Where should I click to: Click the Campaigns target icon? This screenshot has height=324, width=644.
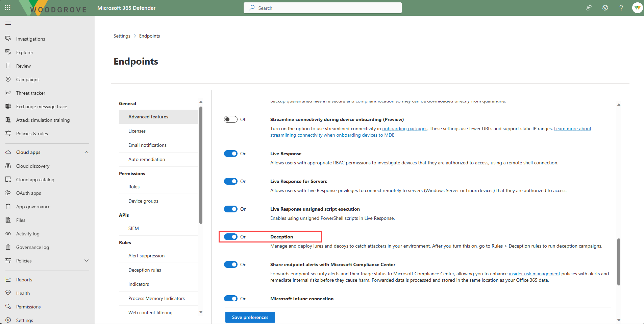8,79
